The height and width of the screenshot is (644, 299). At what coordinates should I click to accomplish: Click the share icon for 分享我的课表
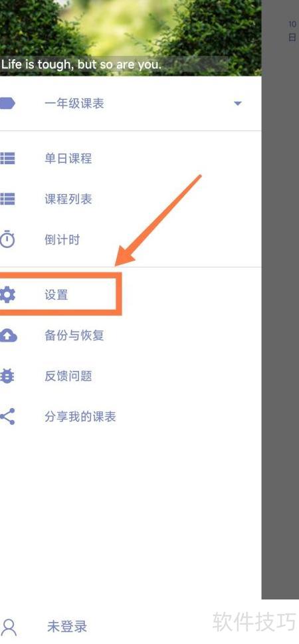(x=7, y=417)
